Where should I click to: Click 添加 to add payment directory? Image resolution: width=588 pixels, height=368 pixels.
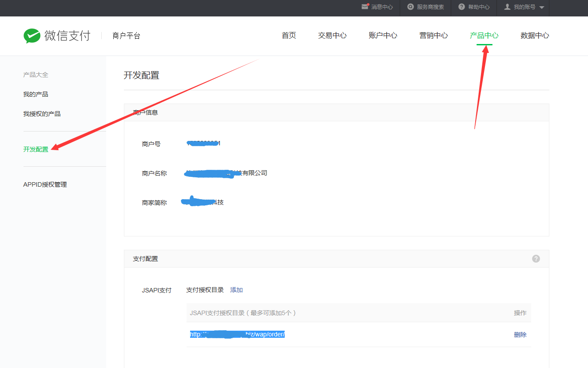click(x=236, y=290)
